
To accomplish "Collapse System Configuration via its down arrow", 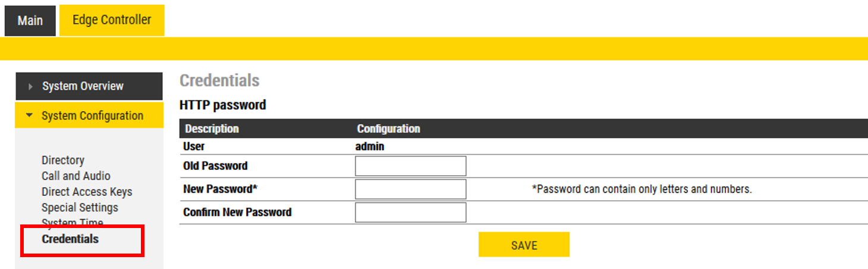I will click(x=30, y=115).
